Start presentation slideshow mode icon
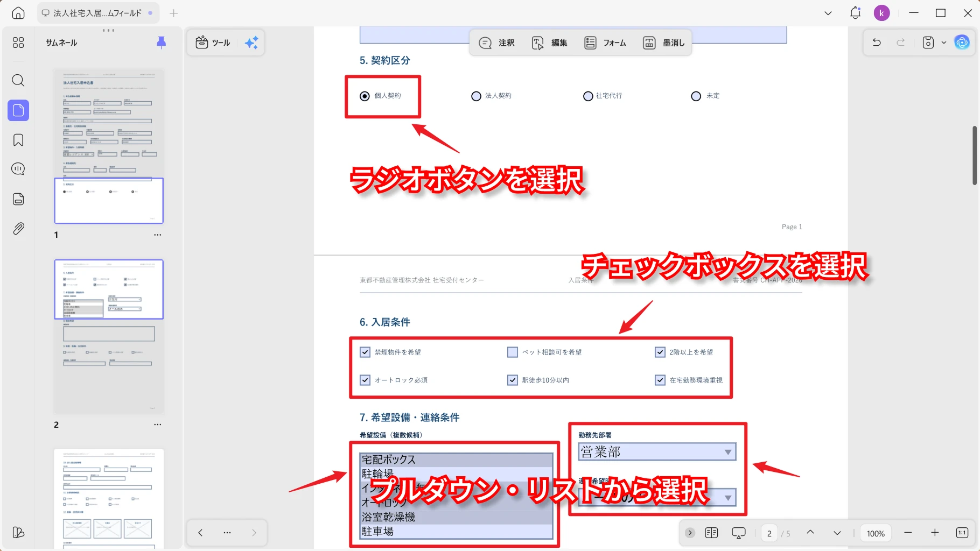 point(739,533)
